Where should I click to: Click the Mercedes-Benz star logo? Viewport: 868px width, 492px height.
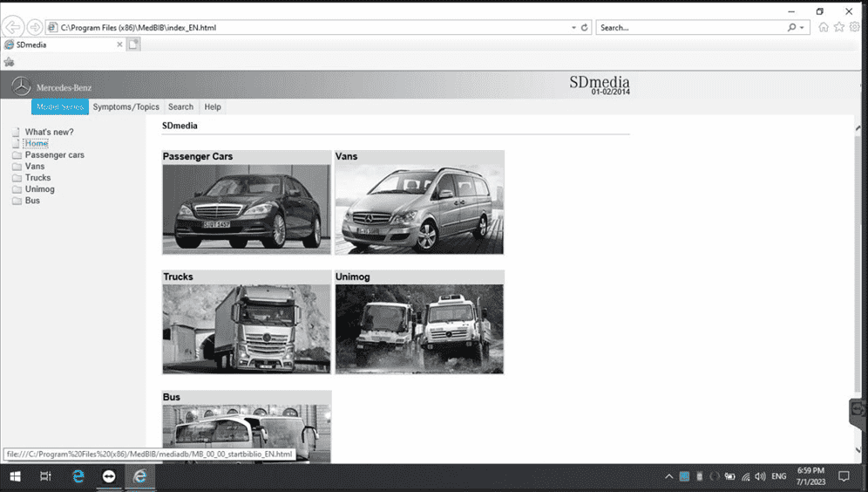coord(21,86)
